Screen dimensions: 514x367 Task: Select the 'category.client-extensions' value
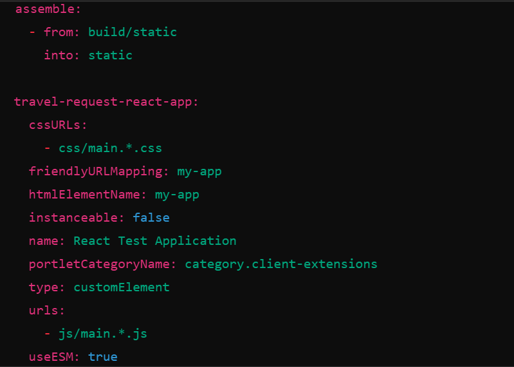tap(281, 264)
